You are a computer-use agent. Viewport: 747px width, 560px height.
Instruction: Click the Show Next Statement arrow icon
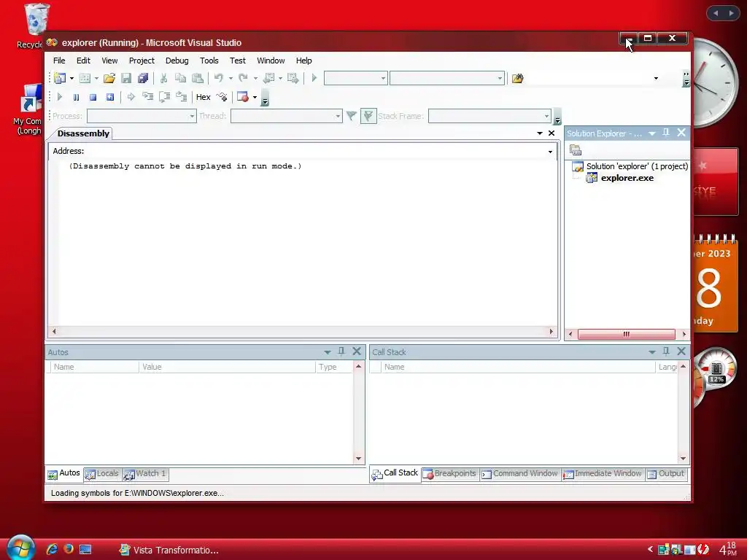pyautogui.click(x=131, y=97)
